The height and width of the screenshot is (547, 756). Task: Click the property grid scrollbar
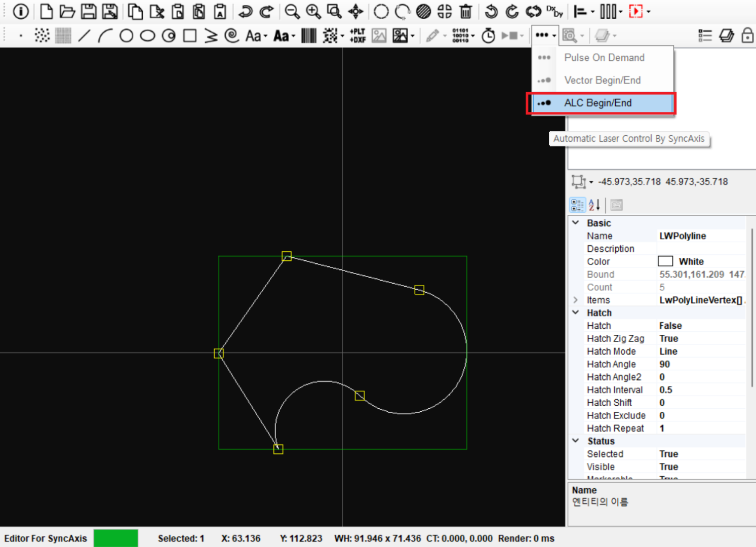[751, 308]
